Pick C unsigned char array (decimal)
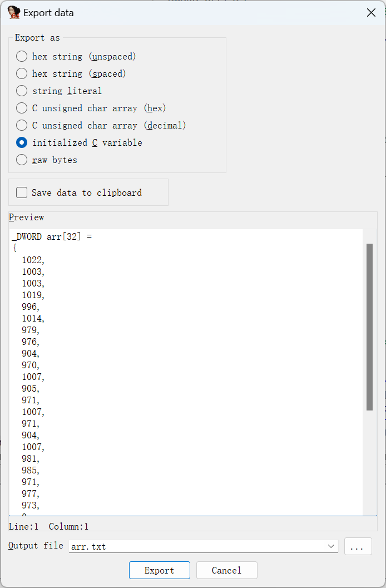This screenshot has width=386, height=588. [x=21, y=125]
